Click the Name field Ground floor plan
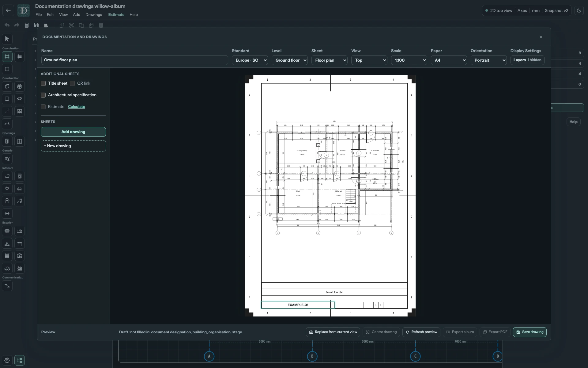The width and height of the screenshot is (588, 368). tap(134, 60)
